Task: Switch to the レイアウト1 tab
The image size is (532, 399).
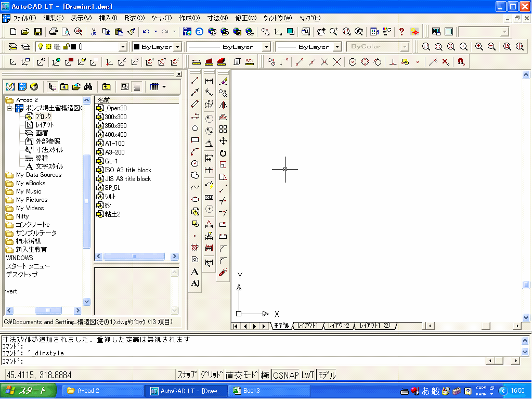Action: (x=308, y=326)
